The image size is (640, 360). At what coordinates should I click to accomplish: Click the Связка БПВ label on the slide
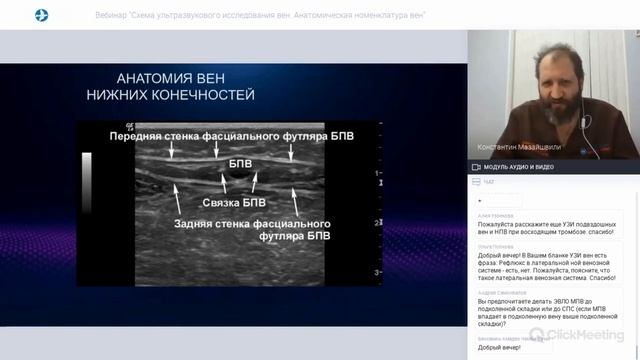(234, 202)
